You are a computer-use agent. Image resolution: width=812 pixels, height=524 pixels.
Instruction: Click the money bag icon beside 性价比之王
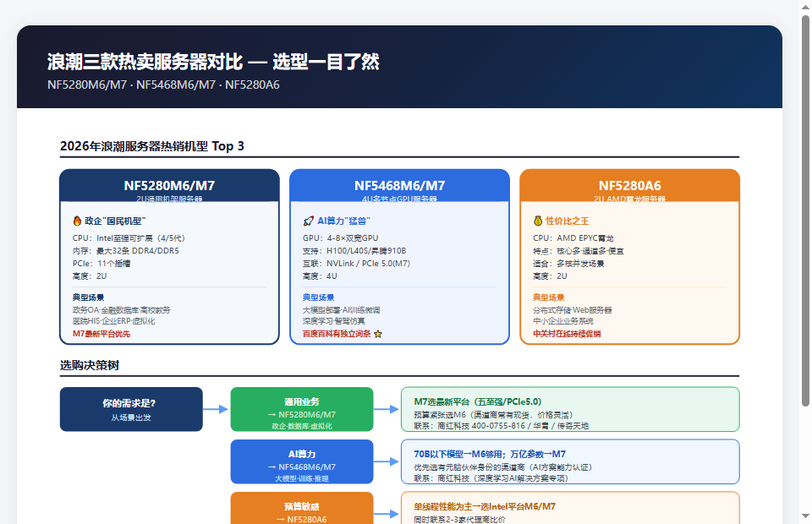pos(538,221)
